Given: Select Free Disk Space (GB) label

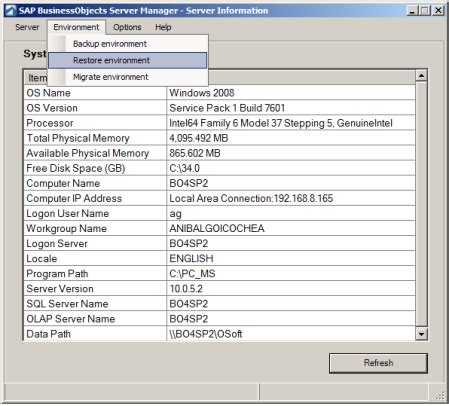Looking at the screenshot, I should pyautogui.click(x=95, y=168).
